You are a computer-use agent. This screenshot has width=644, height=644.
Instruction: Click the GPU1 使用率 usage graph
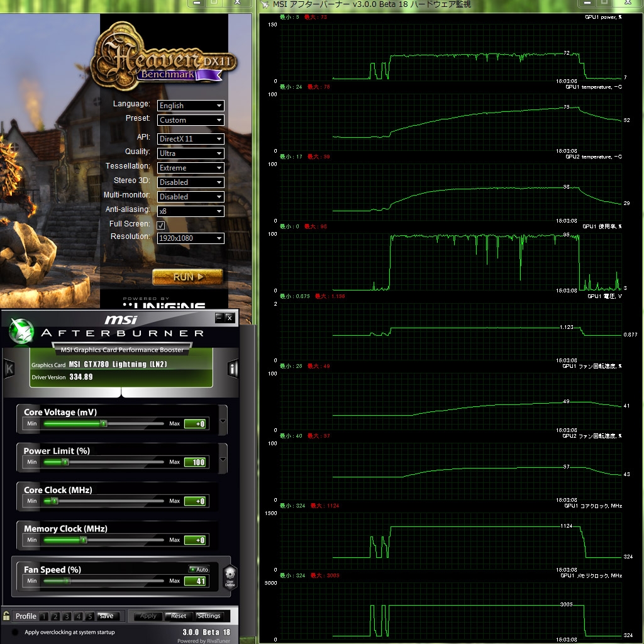(450, 262)
